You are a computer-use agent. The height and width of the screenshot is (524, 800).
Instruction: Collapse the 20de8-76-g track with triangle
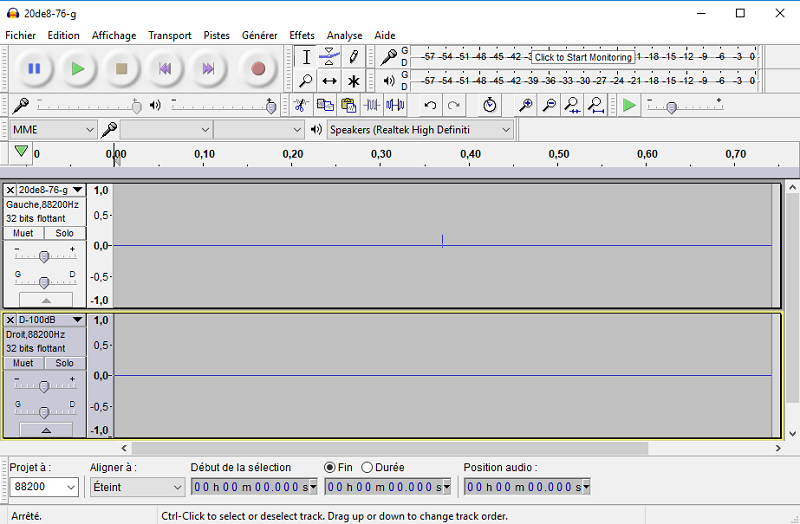click(46, 300)
